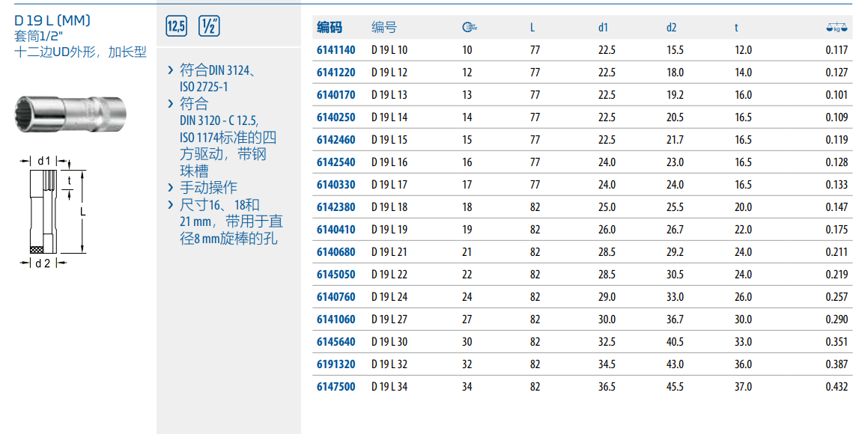Viewport: 868px width, 434px height.
Task: Open product code 6147500
Action: coord(336,387)
